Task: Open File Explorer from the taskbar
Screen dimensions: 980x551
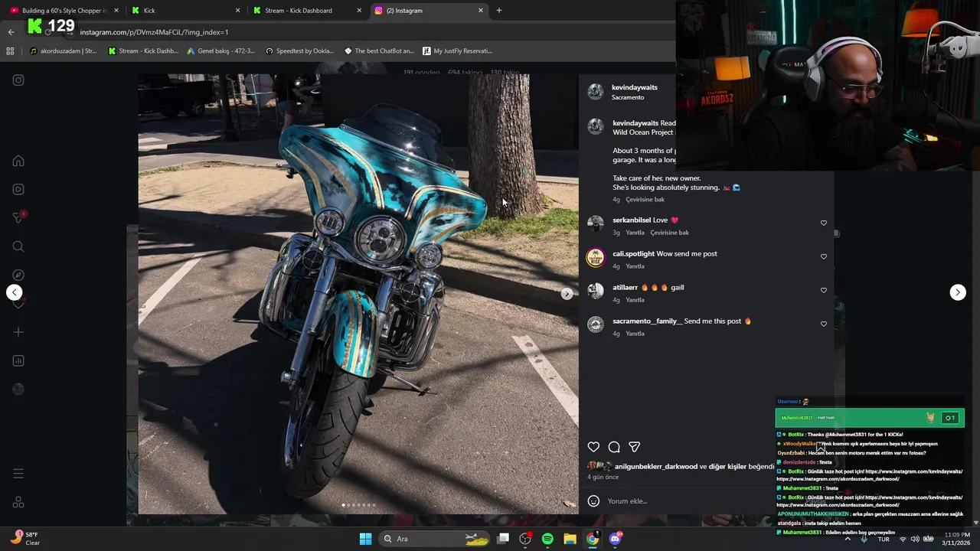Action: (570, 539)
